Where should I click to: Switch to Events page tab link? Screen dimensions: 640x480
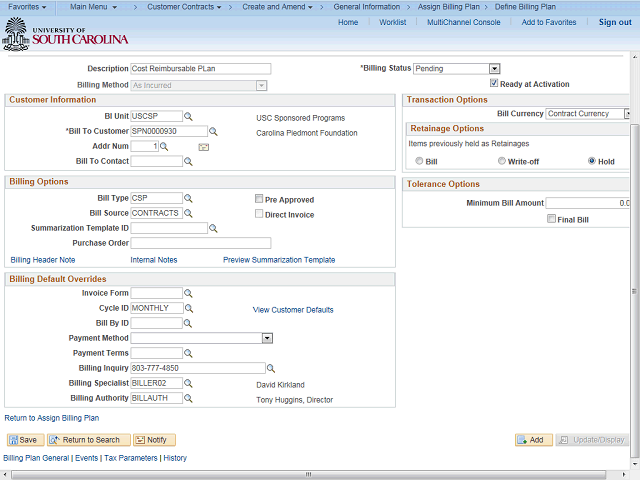[x=87, y=458]
